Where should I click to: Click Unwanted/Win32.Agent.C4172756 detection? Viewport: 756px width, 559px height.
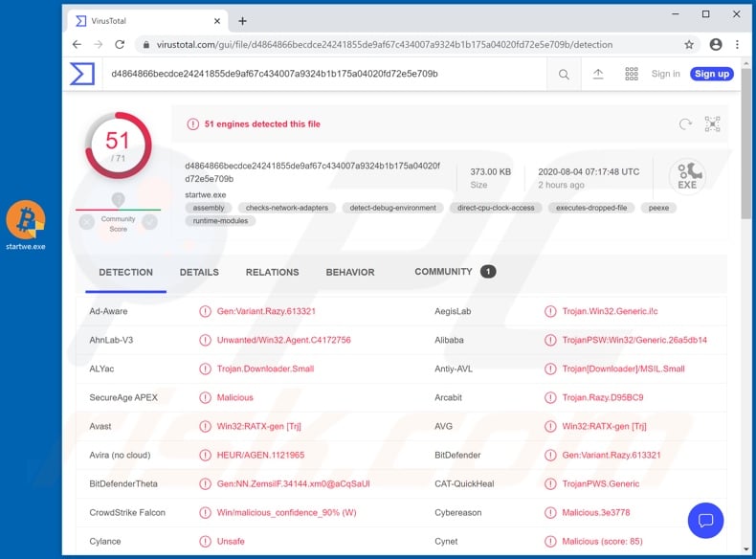[x=284, y=340]
